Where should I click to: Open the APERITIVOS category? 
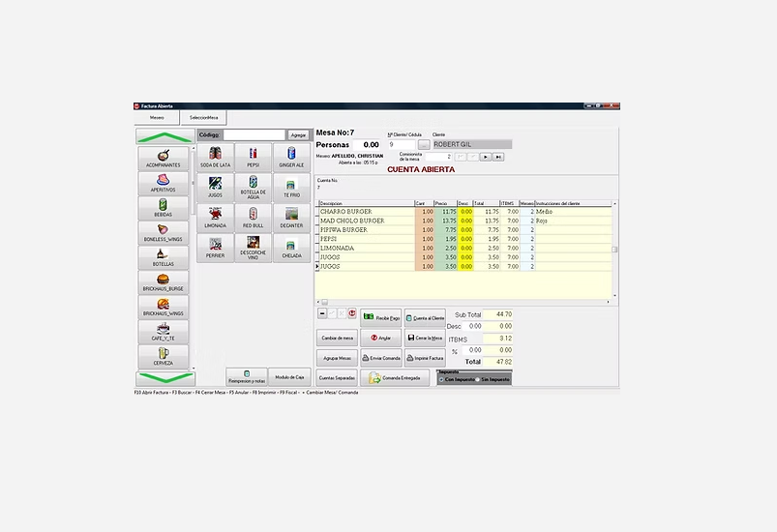click(163, 184)
